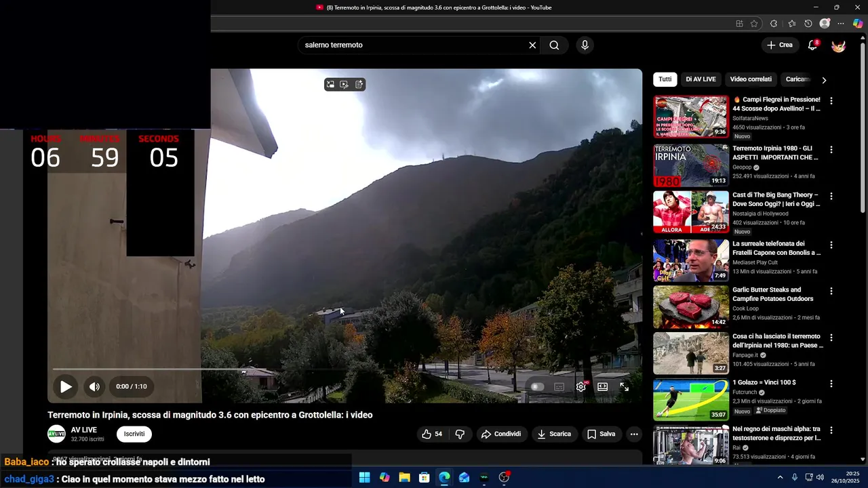Select the Di AV LIVE chip

701,79
